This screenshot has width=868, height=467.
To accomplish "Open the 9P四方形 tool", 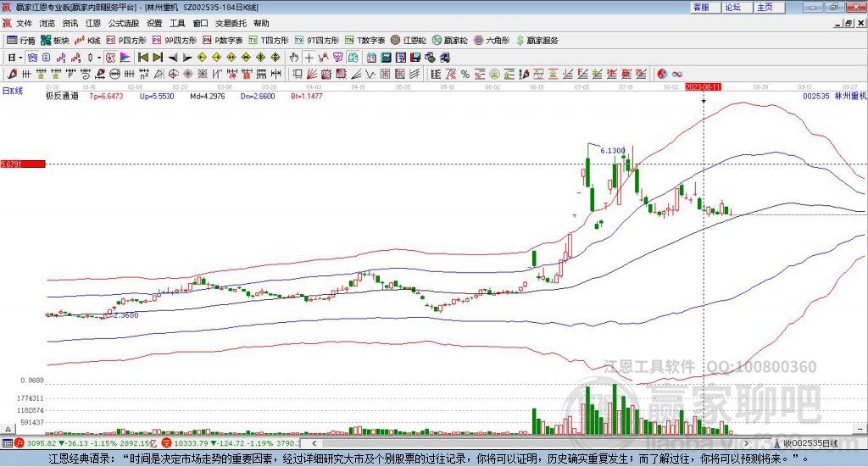I will click(x=175, y=41).
